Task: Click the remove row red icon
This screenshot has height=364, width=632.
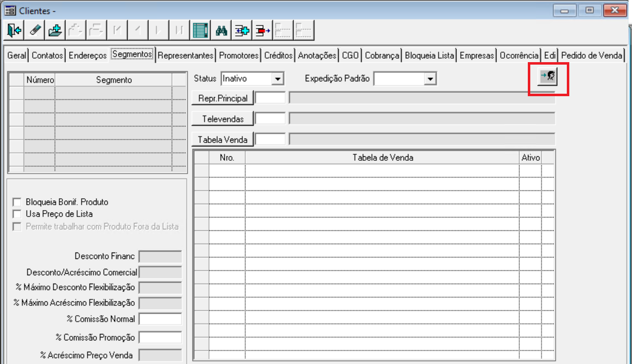Action: pos(263,31)
